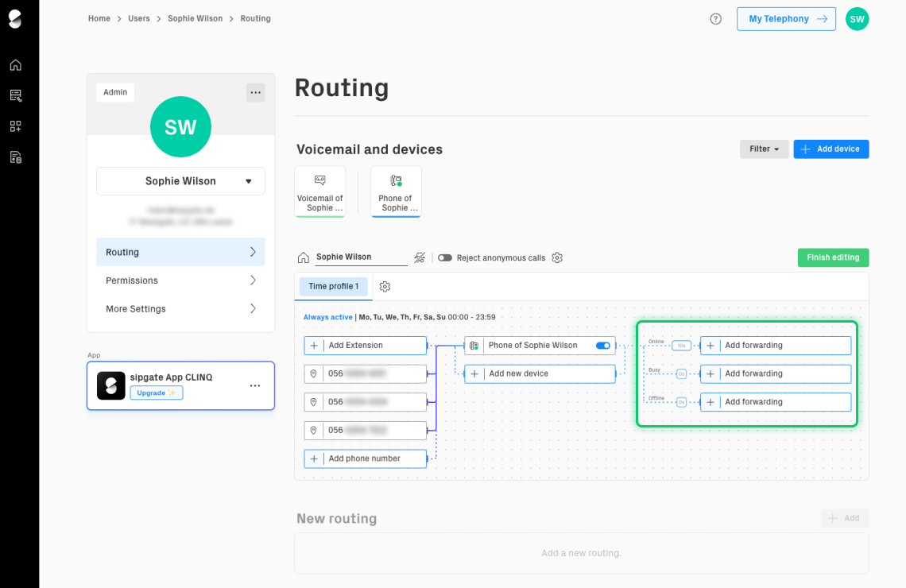Click Add Extension in the routing diagram
906x588 pixels.
[x=365, y=346]
